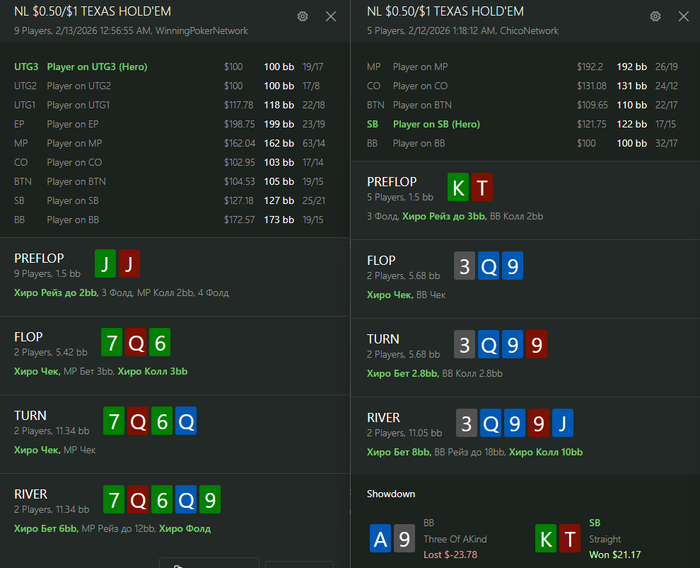Click the 'Won $21.17' result
The height and width of the screenshot is (568, 700).
tap(615, 554)
